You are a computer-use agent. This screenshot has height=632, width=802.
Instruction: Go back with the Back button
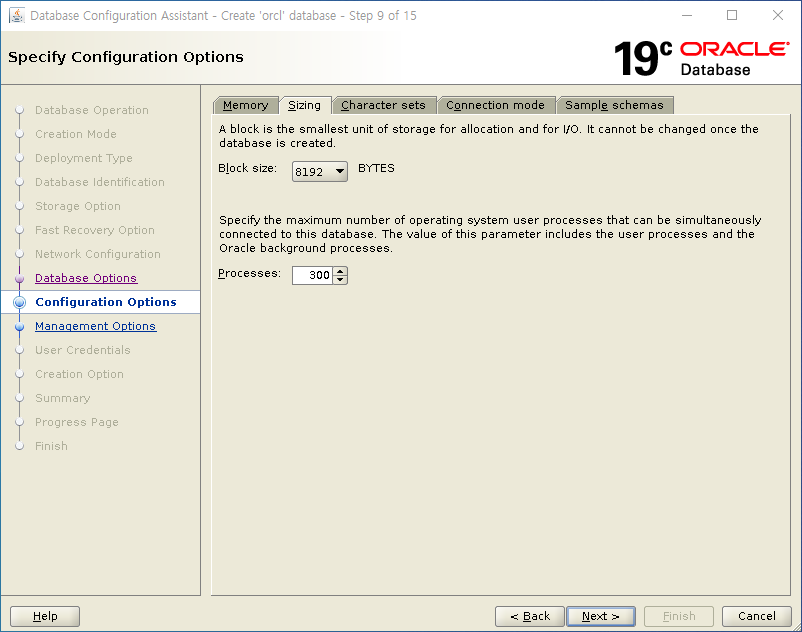coord(530,616)
